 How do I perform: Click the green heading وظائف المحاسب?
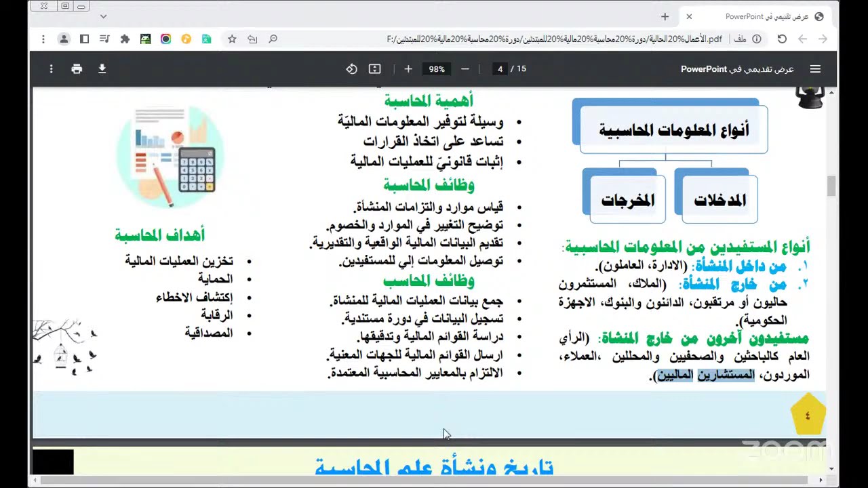429,281
